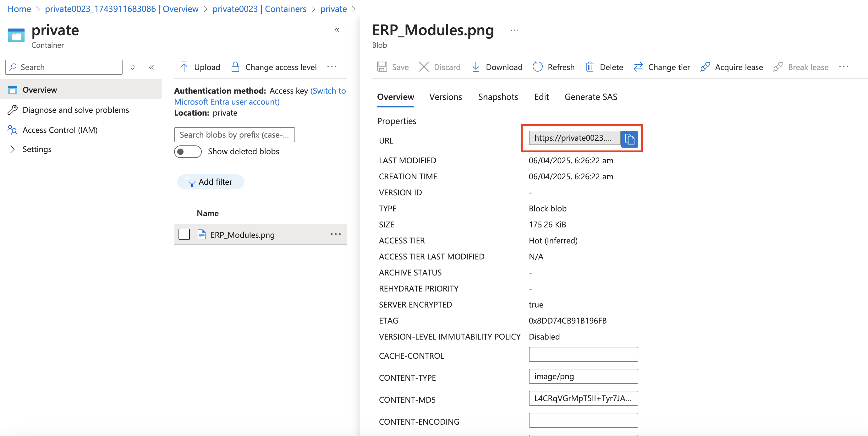Click the Diagnose and solve problems wrench icon

(x=13, y=110)
